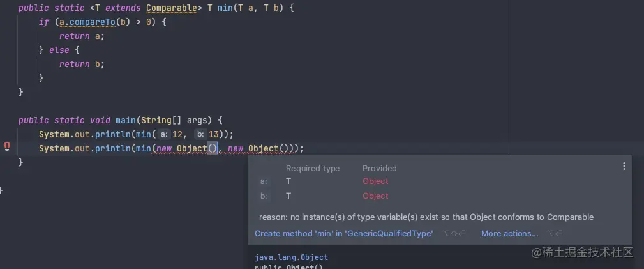The image size is (644, 269).
Task: Click 'T min(T a, T b)' method signature
Action: pos(246,8)
